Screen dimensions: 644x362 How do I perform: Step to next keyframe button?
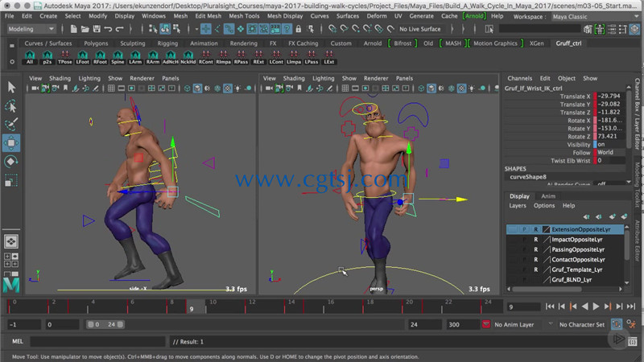608,306
